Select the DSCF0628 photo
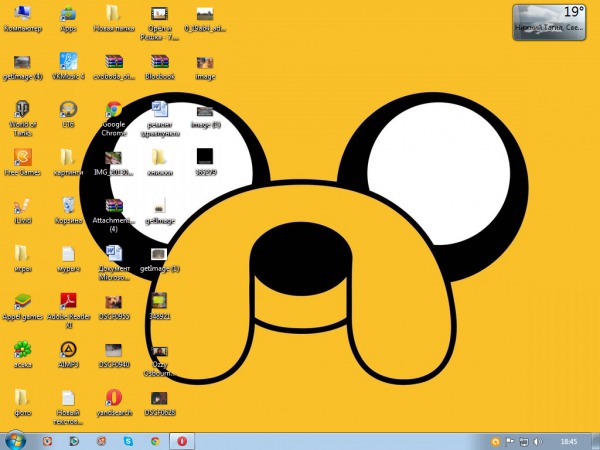Viewport: 600px width, 450px height. 159,403
